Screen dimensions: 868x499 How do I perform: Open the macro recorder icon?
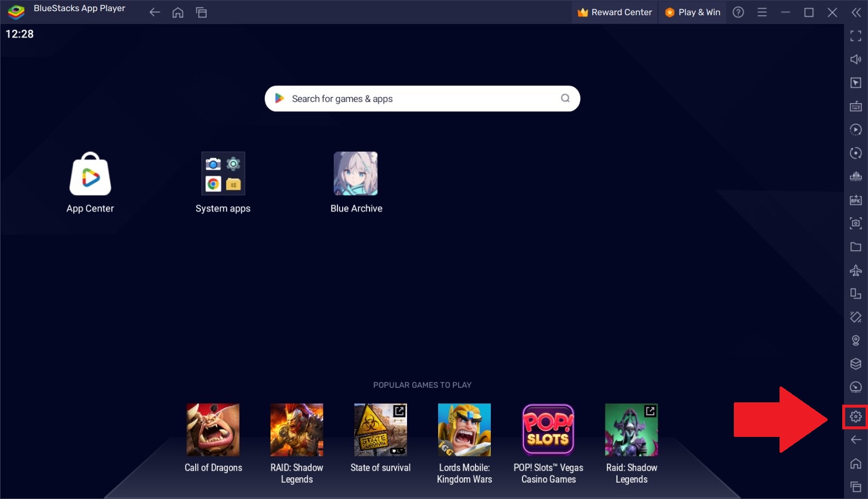[x=856, y=129]
